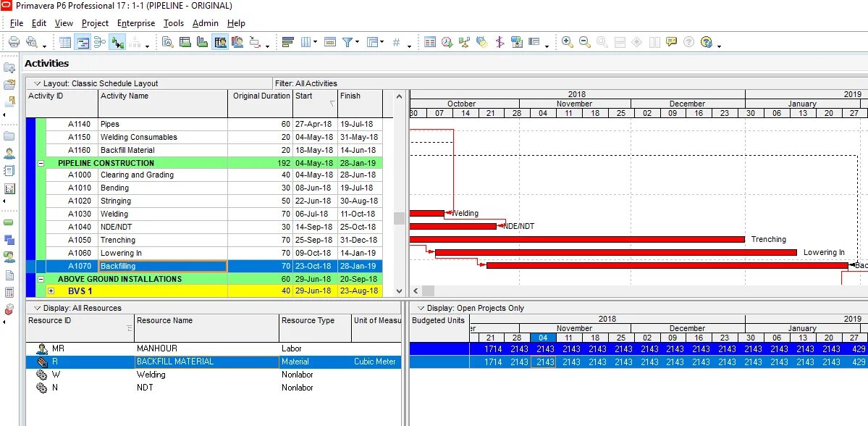Sort by the Start column header

point(315,103)
